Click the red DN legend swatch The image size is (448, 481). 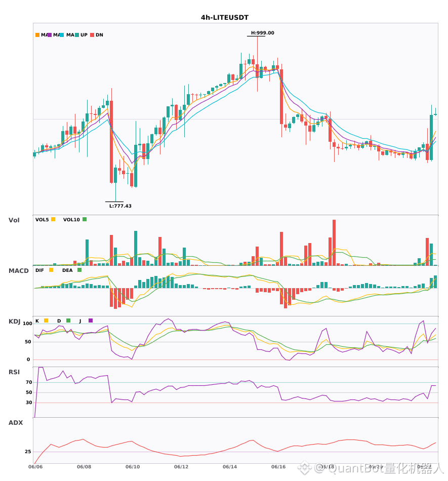[x=92, y=35]
